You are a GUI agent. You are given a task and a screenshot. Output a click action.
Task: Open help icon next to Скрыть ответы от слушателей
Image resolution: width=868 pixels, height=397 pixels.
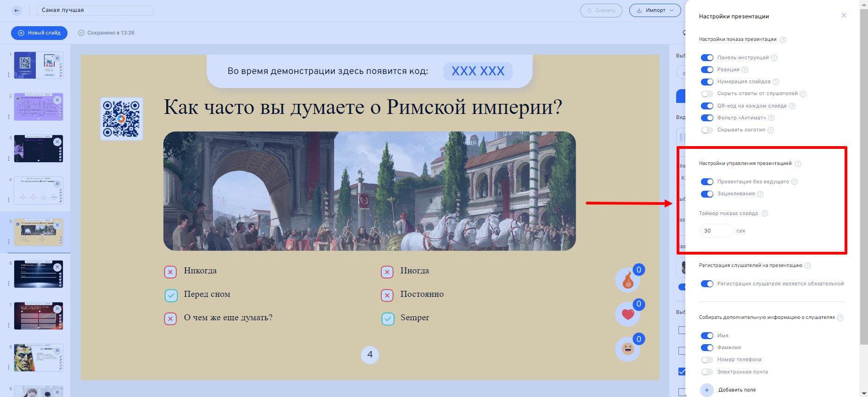click(803, 94)
